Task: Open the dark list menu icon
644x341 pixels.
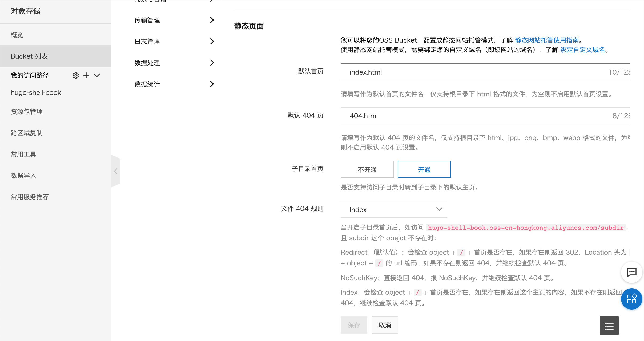Action: (x=609, y=326)
